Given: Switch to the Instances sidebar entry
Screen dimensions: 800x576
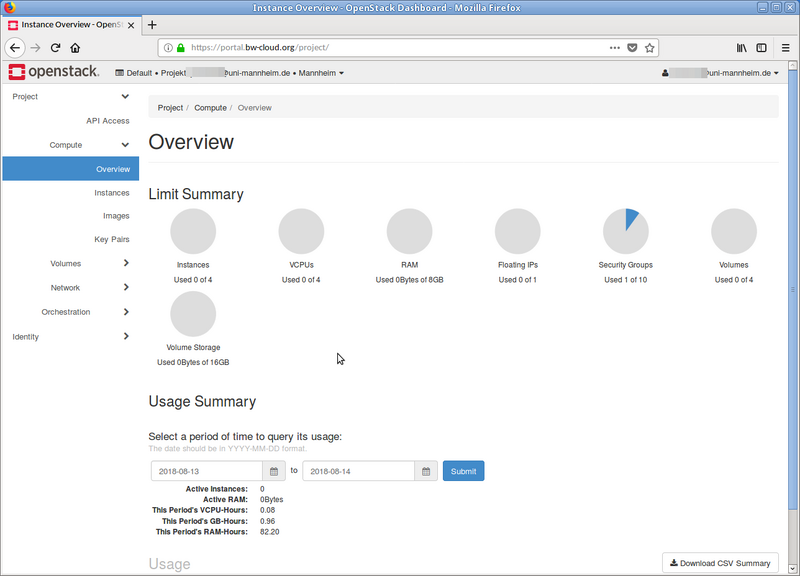Looking at the screenshot, I should point(113,192).
